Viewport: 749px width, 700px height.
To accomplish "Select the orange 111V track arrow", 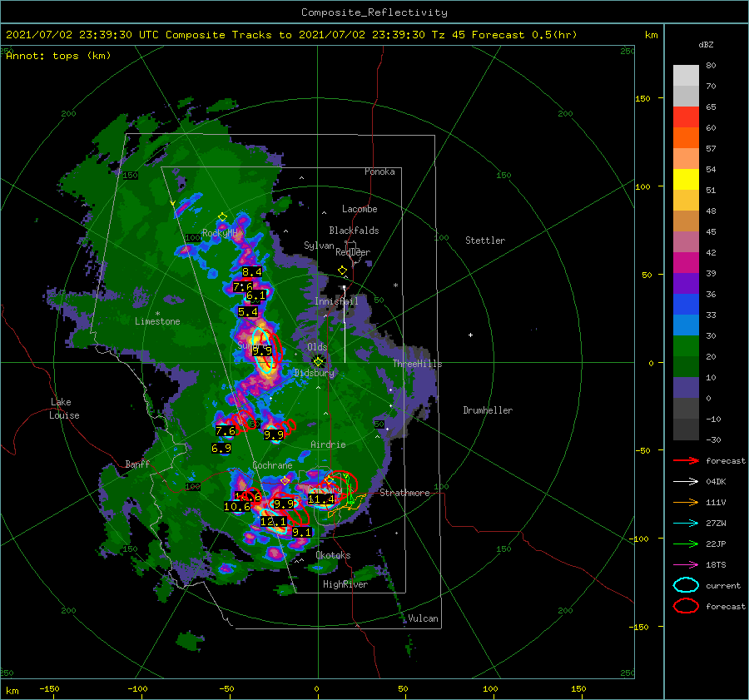I will pos(686,502).
